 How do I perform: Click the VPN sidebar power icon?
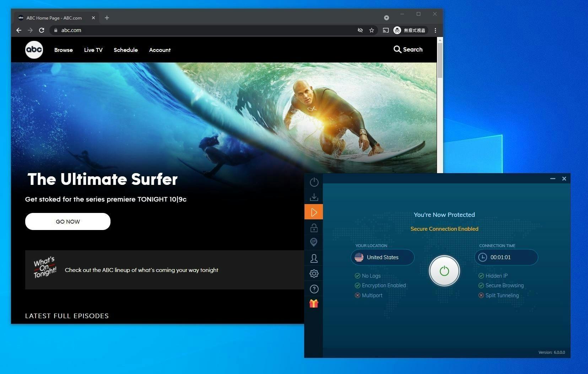click(x=314, y=182)
